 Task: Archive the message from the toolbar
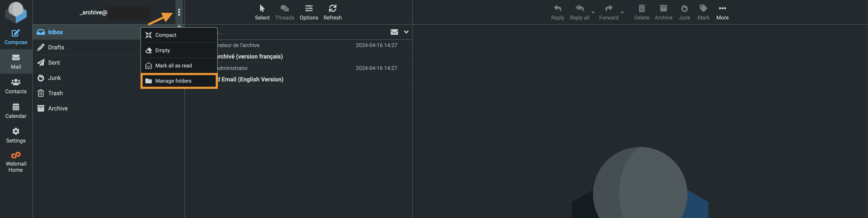click(x=663, y=12)
